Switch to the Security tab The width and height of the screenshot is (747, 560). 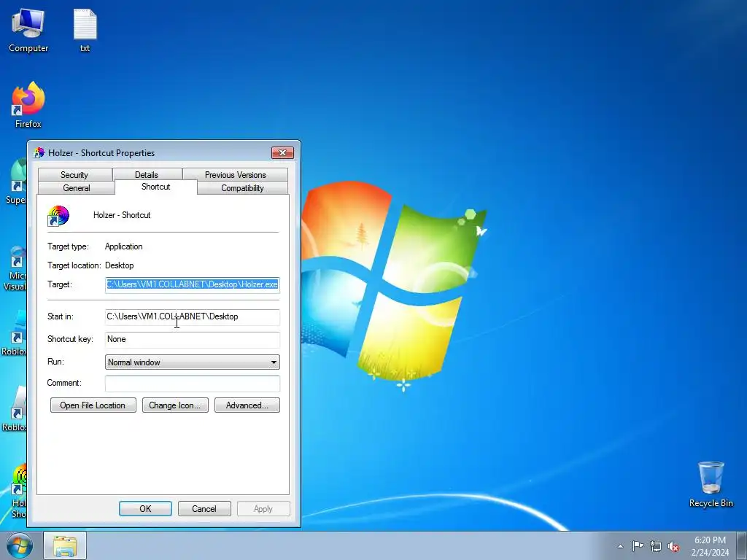pyautogui.click(x=75, y=175)
